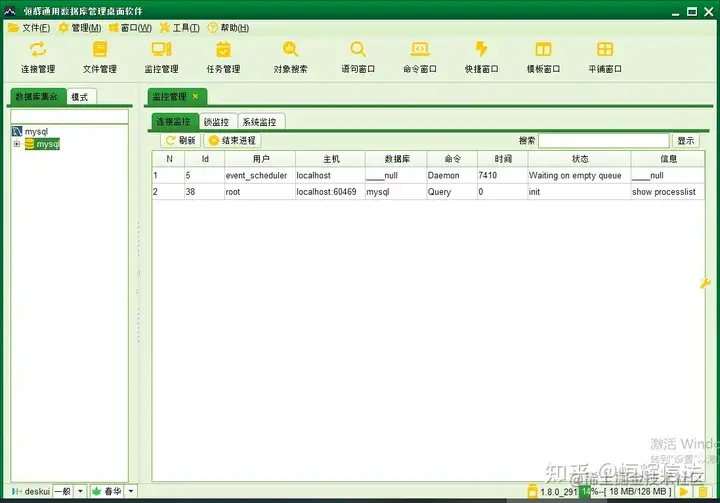Select the event_scheduler user cell
This screenshot has height=503, width=720.
click(x=260, y=175)
